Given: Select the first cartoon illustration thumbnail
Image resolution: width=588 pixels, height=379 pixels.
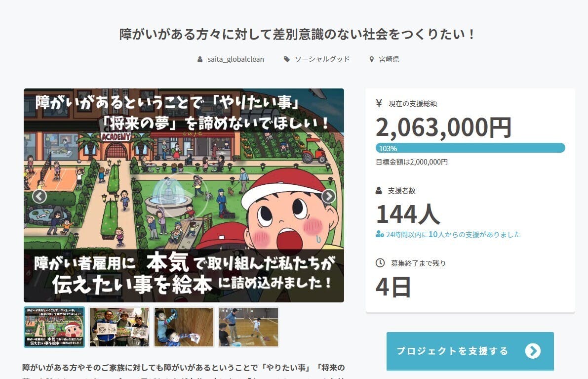Looking at the screenshot, I should tap(54, 327).
